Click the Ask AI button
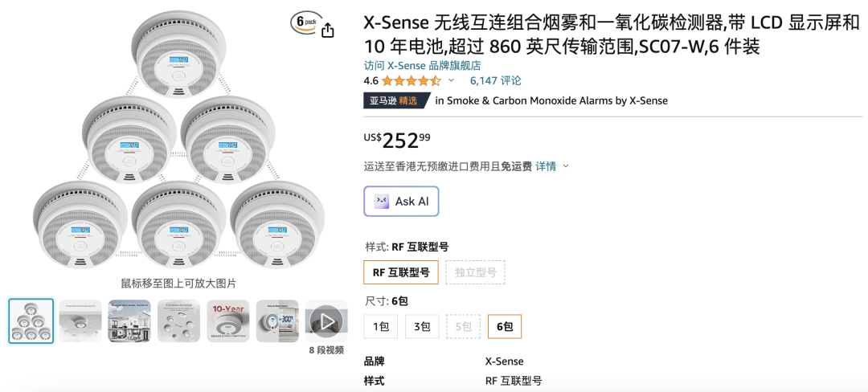The image size is (868, 392). tap(401, 202)
